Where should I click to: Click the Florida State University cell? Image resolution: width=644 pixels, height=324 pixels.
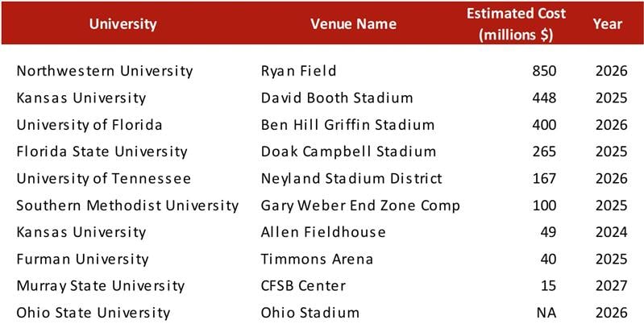point(102,152)
